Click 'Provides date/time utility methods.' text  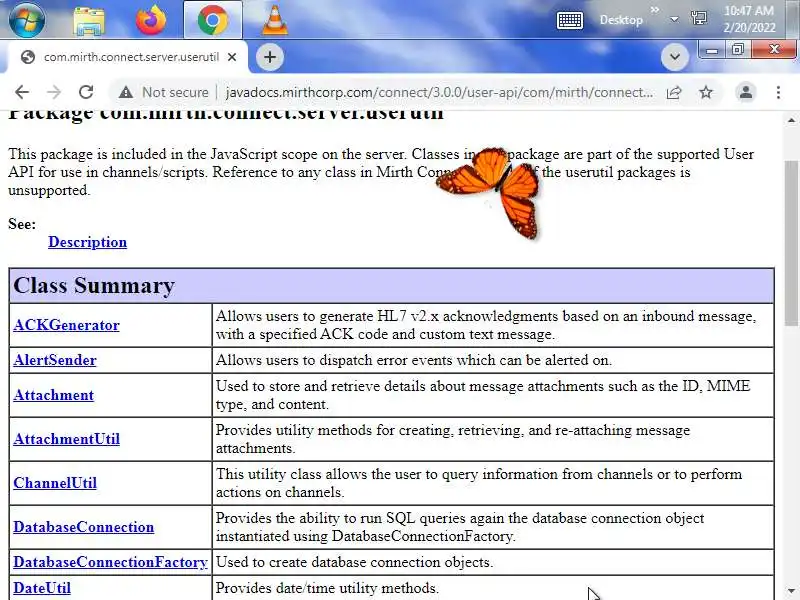point(327,588)
